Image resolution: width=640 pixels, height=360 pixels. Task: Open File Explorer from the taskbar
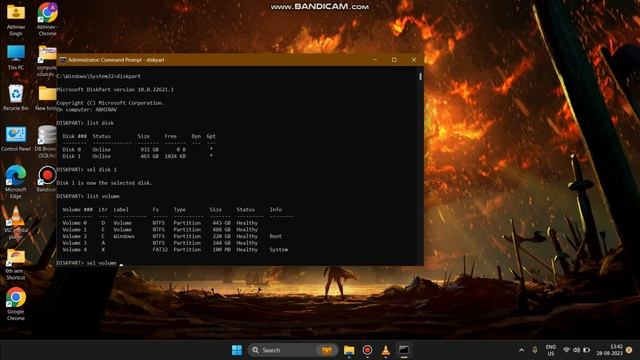[x=349, y=350]
